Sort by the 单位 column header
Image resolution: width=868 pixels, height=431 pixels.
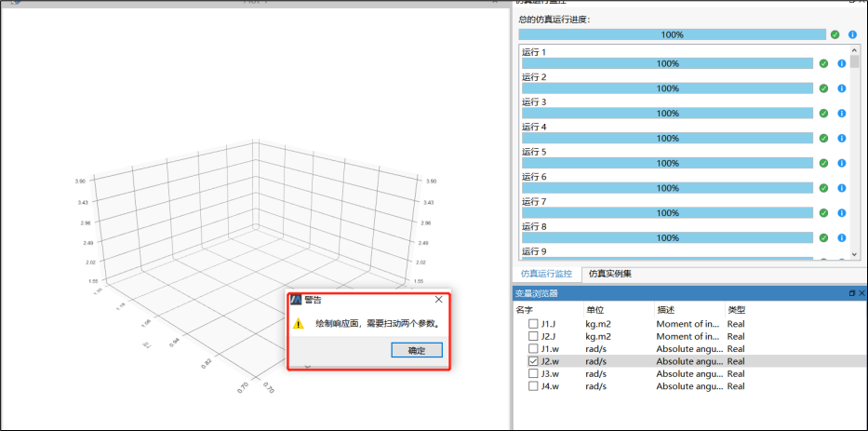coord(594,309)
